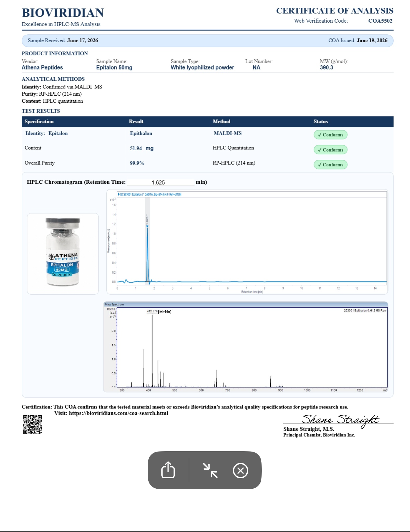Tap the Conforms badge in the Content row
Viewport: 410px width, 532px height.
pyautogui.click(x=330, y=150)
